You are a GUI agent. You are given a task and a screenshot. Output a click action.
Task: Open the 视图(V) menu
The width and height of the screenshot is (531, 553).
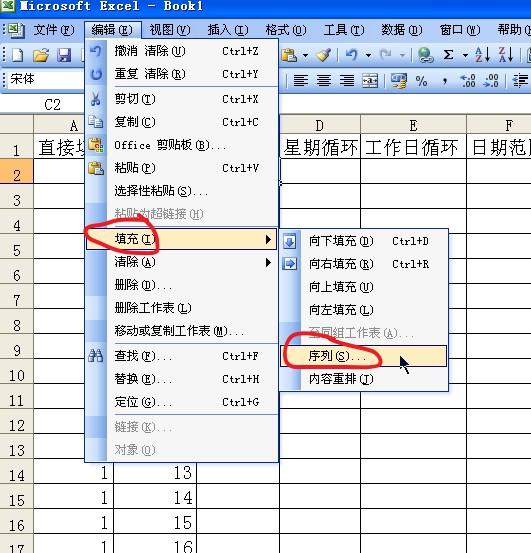pos(170,30)
